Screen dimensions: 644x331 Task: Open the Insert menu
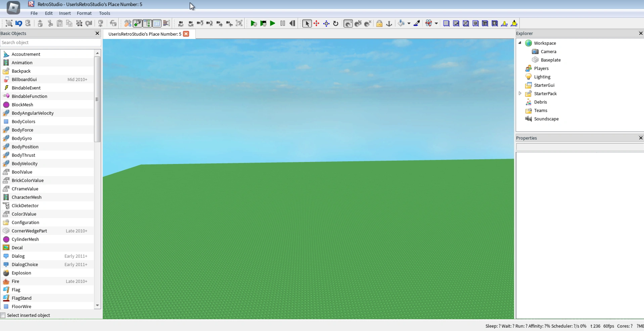click(65, 13)
